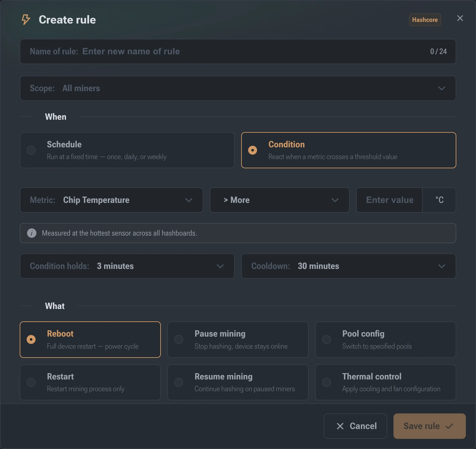The height and width of the screenshot is (449, 476).
Task: Select the Pool config action
Action: coord(386,339)
